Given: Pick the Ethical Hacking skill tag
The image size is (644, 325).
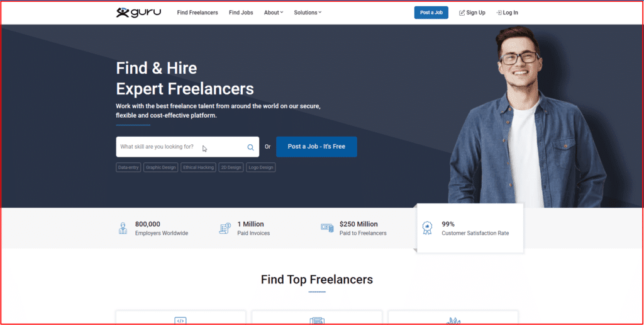Looking at the screenshot, I should coord(198,168).
